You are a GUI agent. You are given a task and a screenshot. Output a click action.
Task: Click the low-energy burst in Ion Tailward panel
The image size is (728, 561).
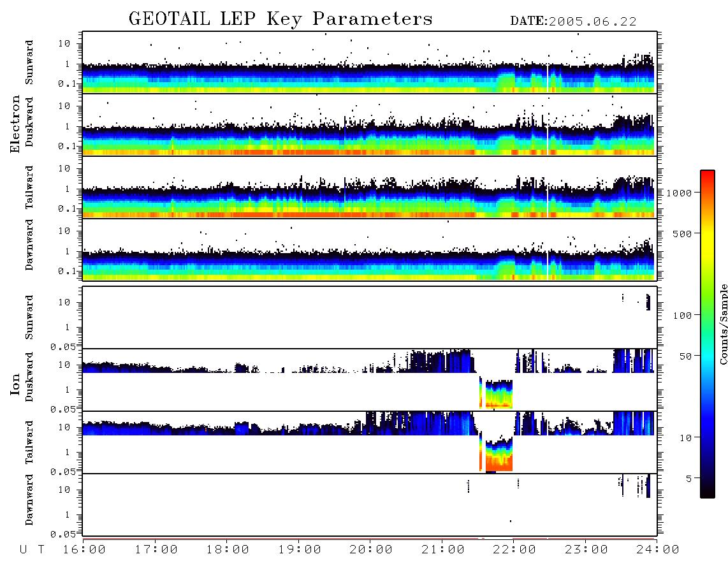pos(496,453)
